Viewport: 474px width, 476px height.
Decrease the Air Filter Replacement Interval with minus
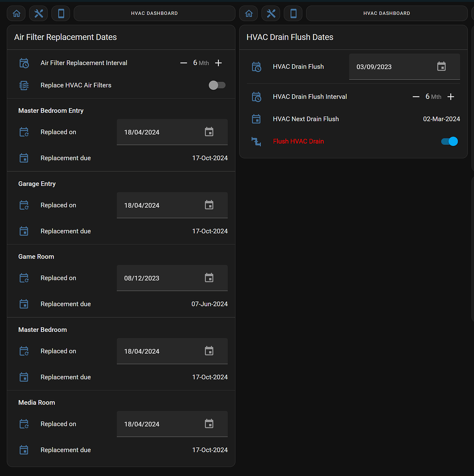click(x=184, y=63)
